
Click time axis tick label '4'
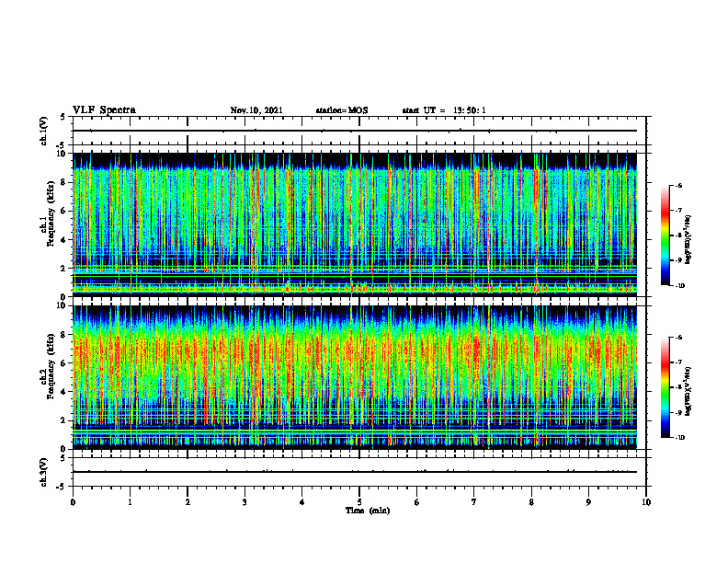point(302,502)
